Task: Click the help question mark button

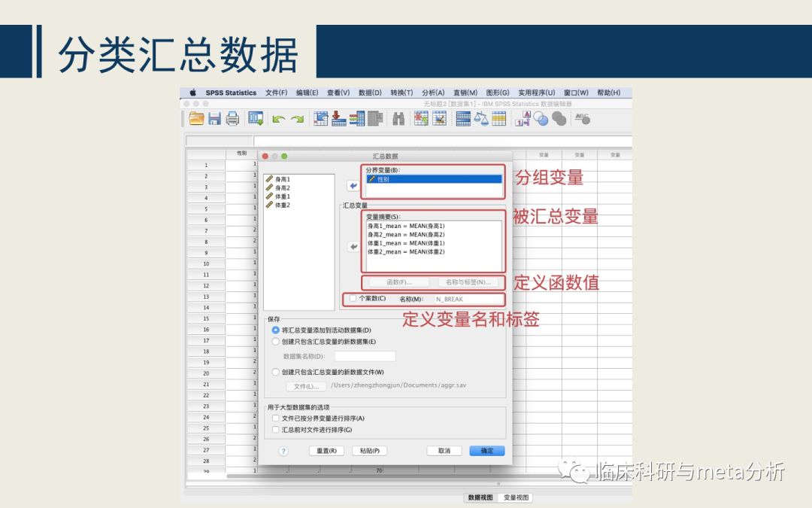Action: 283,451
